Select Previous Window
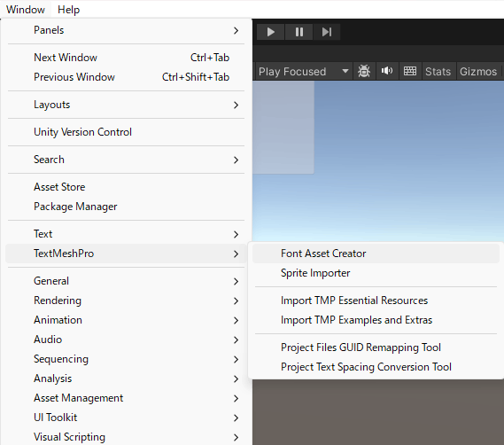Image resolution: width=504 pixels, height=445 pixels. [126, 77]
